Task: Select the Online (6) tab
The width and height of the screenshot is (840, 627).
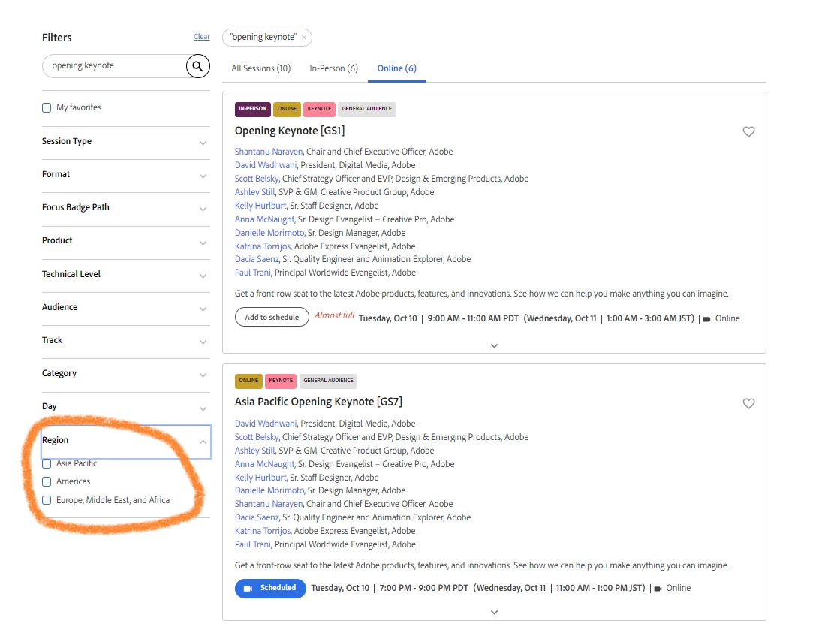Action: click(x=396, y=68)
